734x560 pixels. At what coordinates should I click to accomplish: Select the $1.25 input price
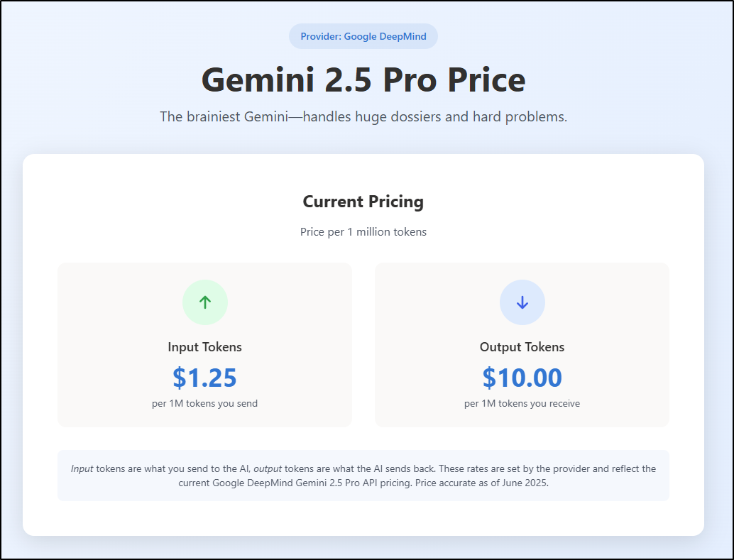205,378
